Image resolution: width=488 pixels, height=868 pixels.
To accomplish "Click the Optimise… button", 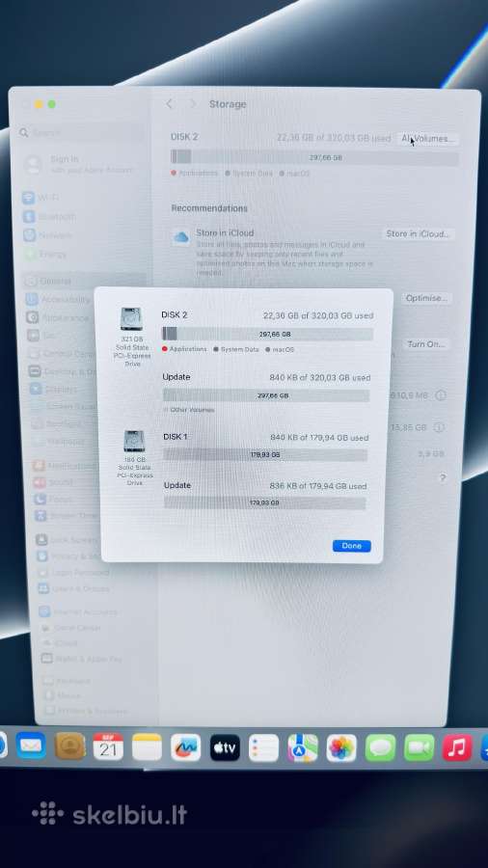I will [x=426, y=298].
